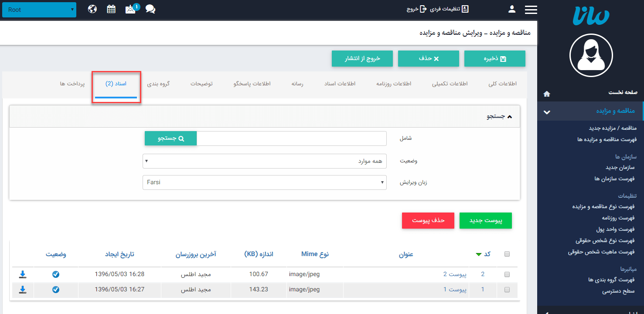The image size is (644, 314).
Task: Click the پیوست جدید button
Action: 485,220
